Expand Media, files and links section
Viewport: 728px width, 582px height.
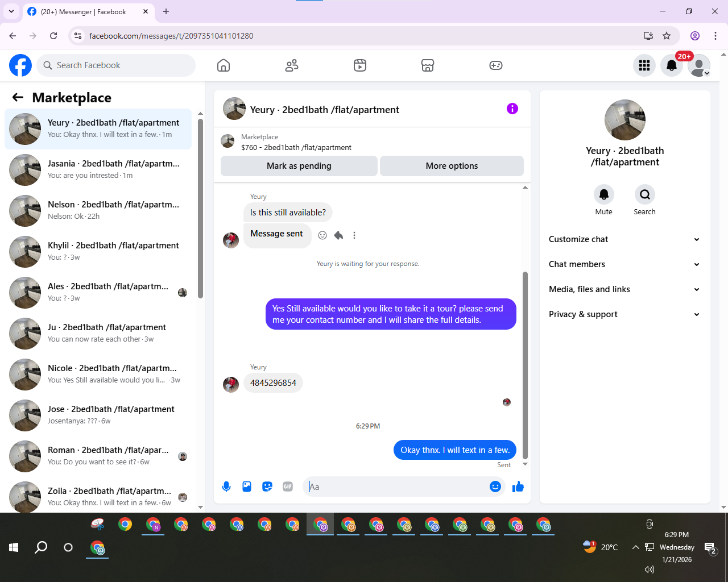tap(624, 289)
